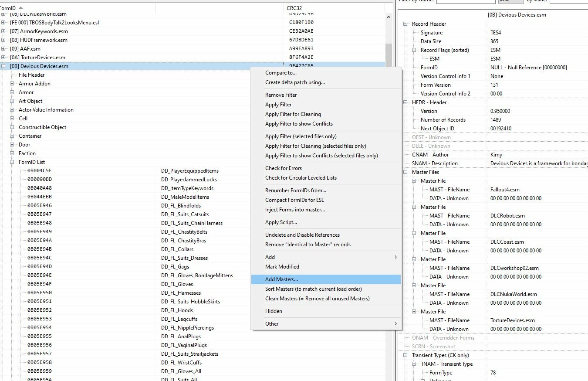Viewport: 588px width, 381px height.
Task: Select the DD_FL_Blindfolds form list
Action: click(181, 206)
